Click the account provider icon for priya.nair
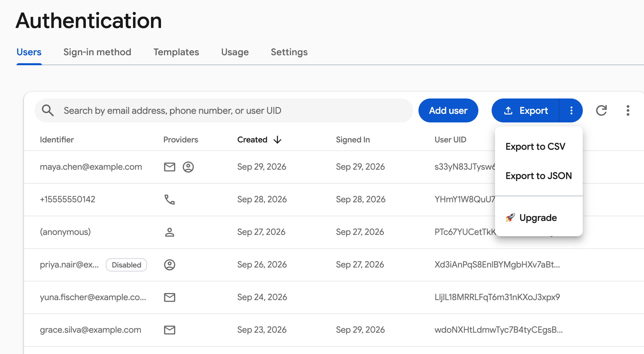The image size is (644, 354). [170, 265]
